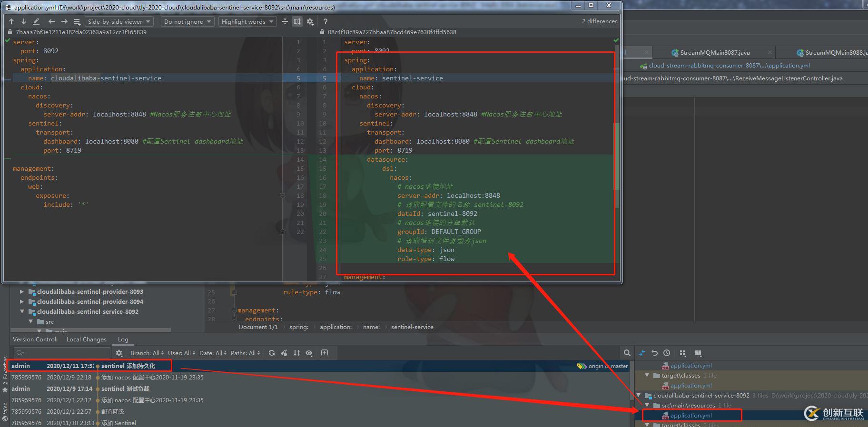This screenshot has width=868, height=427.
Task: Toggle collapse unchanged fragments
Action: click(x=285, y=21)
